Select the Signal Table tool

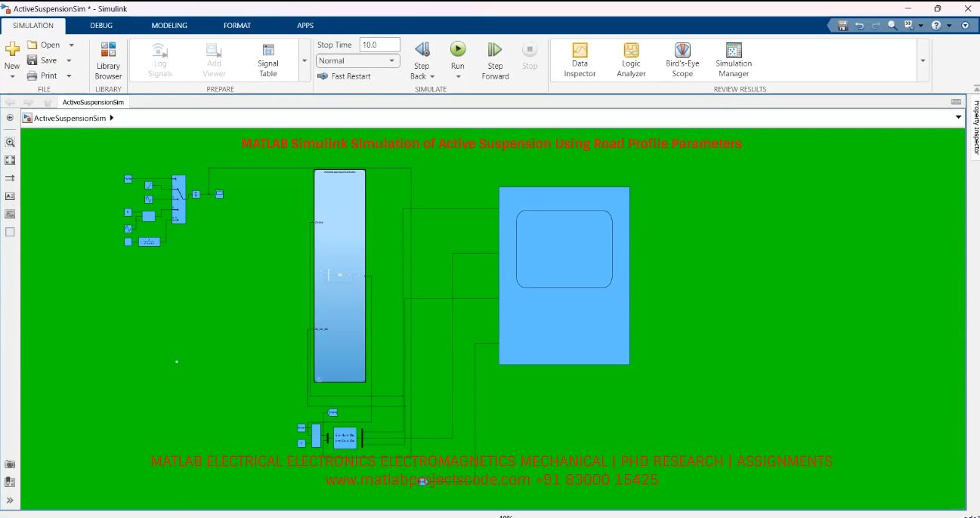click(267, 60)
